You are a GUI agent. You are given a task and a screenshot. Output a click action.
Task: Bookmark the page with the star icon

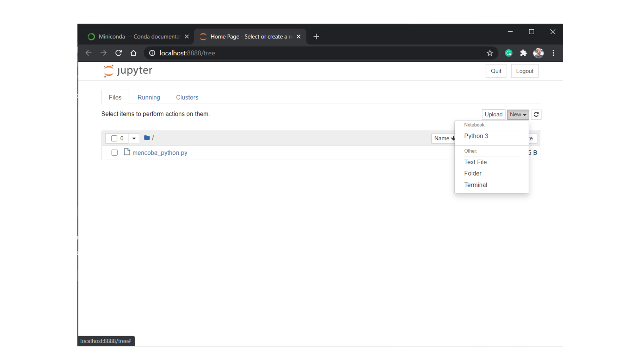pyautogui.click(x=490, y=53)
